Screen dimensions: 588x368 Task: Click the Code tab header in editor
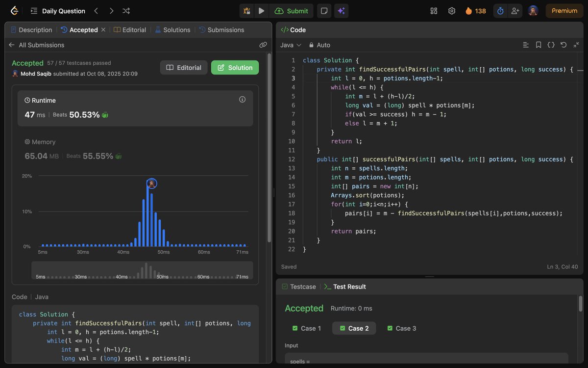click(293, 30)
